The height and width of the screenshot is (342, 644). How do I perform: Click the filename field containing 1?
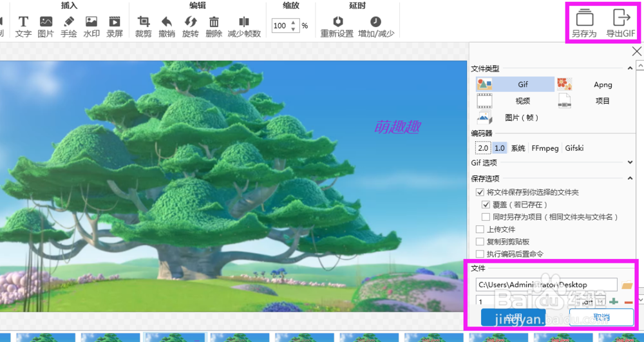(526, 302)
